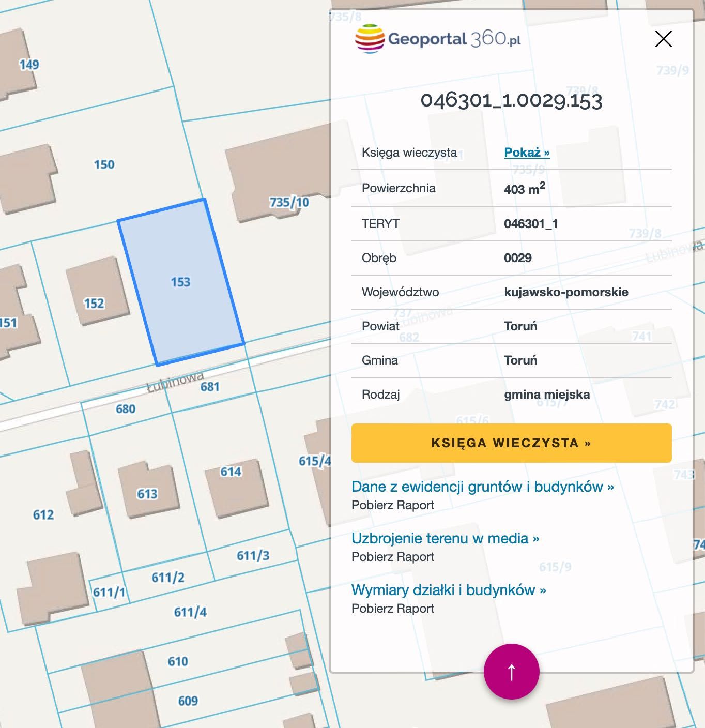This screenshot has width=705, height=728.
Task: Click parcel label 609 on map
Action: click(x=188, y=701)
